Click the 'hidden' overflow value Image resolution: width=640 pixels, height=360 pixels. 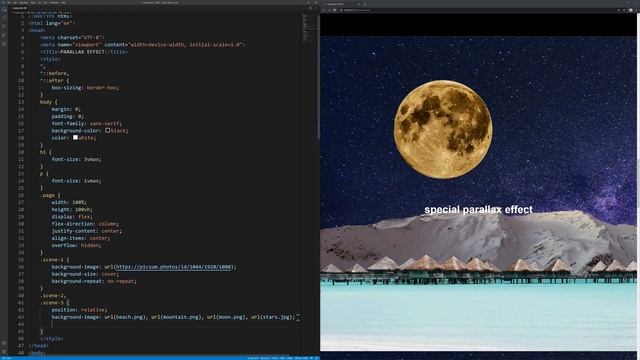(x=90, y=245)
